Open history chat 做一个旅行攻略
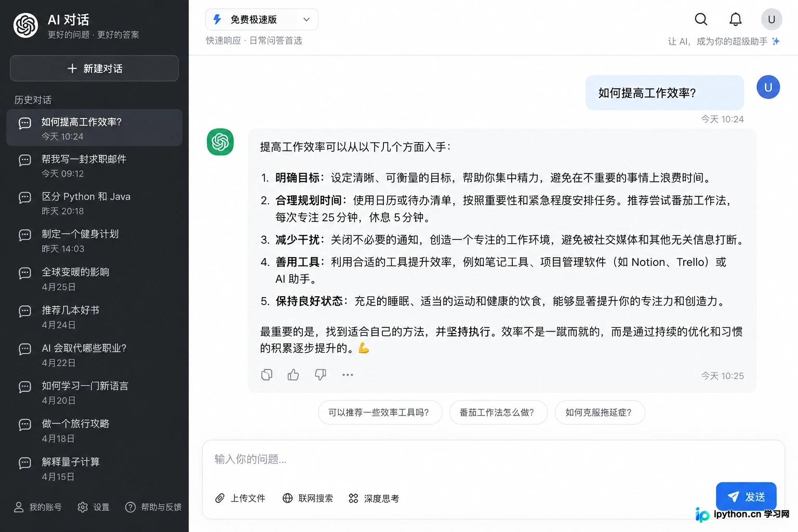This screenshot has height=532, width=798. pyautogui.click(x=95, y=431)
